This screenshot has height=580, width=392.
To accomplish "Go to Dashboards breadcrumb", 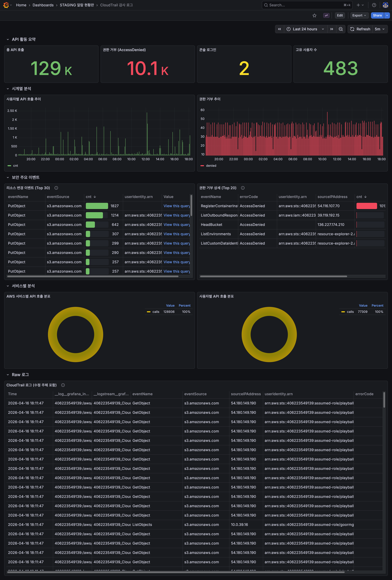I will (x=43, y=5).
